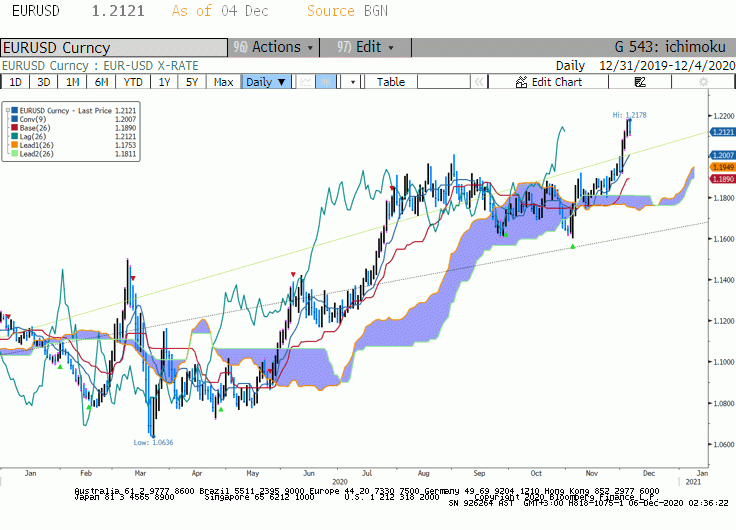The width and height of the screenshot is (736, 530).
Task: Click the red down triangle signal near Aug
Action: [x=392, y=188]
